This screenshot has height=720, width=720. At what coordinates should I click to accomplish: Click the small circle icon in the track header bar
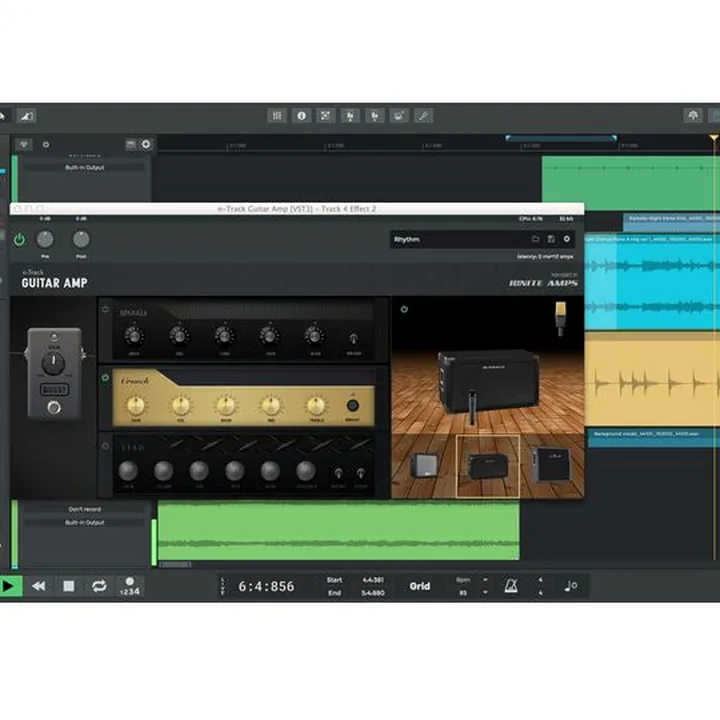tap(46, 144)
